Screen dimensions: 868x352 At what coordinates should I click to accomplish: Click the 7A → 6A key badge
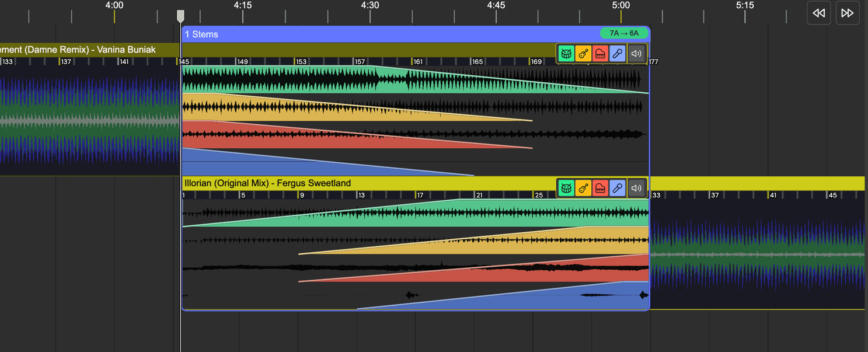(623, 33)
